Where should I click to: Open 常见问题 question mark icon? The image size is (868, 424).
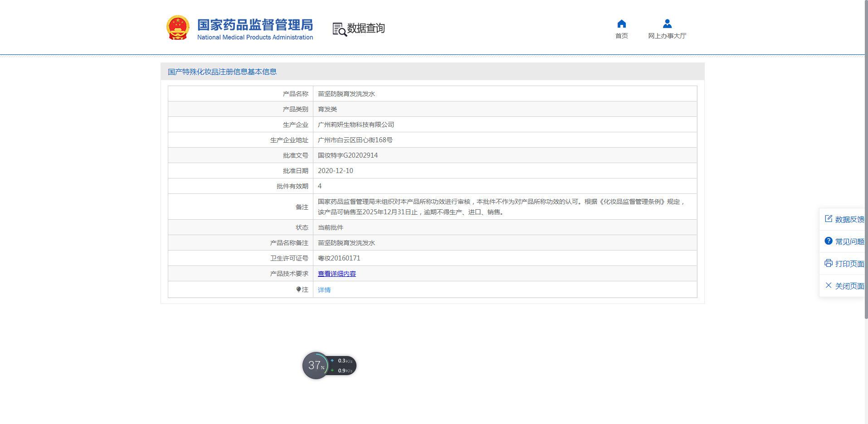[829, 241]
